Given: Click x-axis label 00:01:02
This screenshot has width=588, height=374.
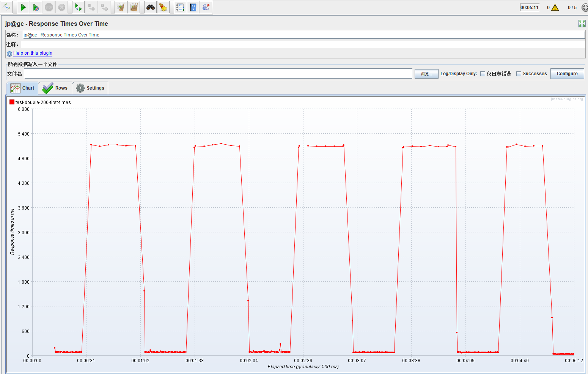Looking at the screenshot, I should [x=140, y=361].
